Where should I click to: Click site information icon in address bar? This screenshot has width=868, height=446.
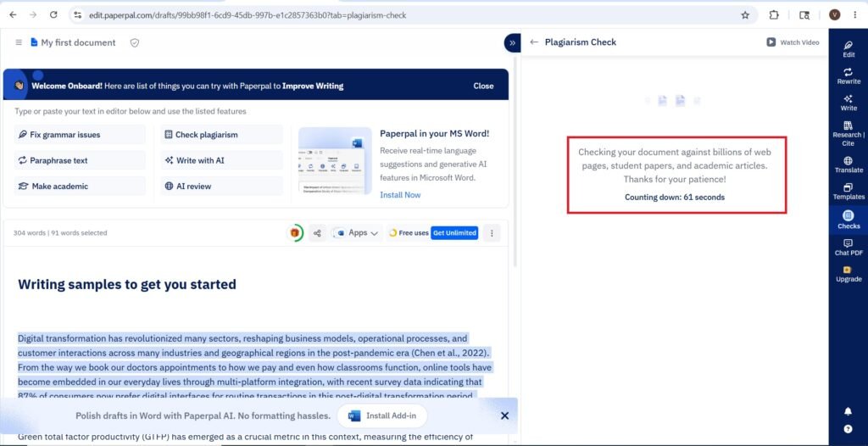click(x=77, y=15)
